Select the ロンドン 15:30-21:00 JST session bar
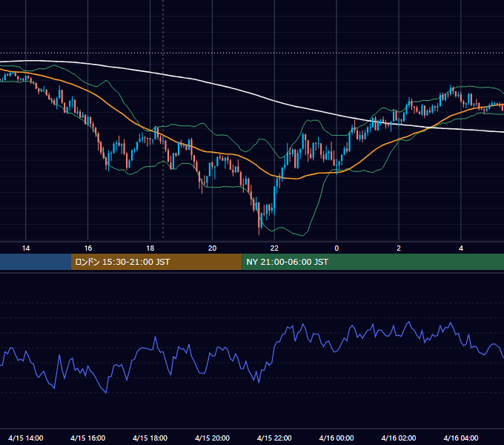504x445 pixels. point(156,262)
